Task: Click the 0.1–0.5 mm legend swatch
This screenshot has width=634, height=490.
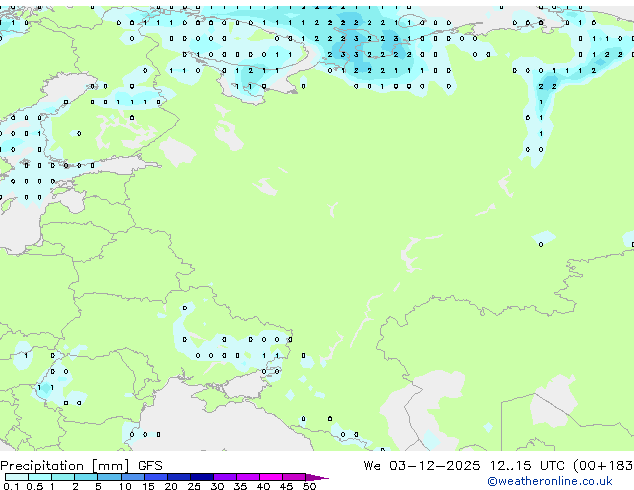Action: pos(17,477)
